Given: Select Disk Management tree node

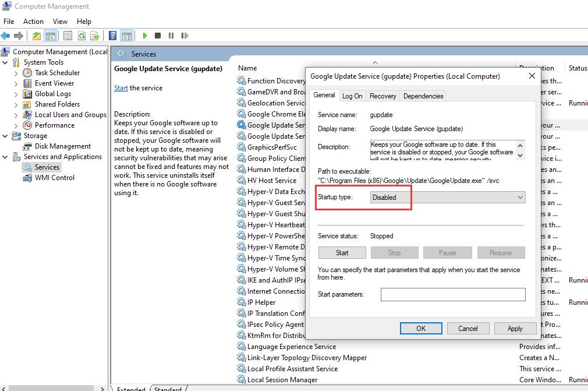Looking at the screenshot, I should 63,146.
